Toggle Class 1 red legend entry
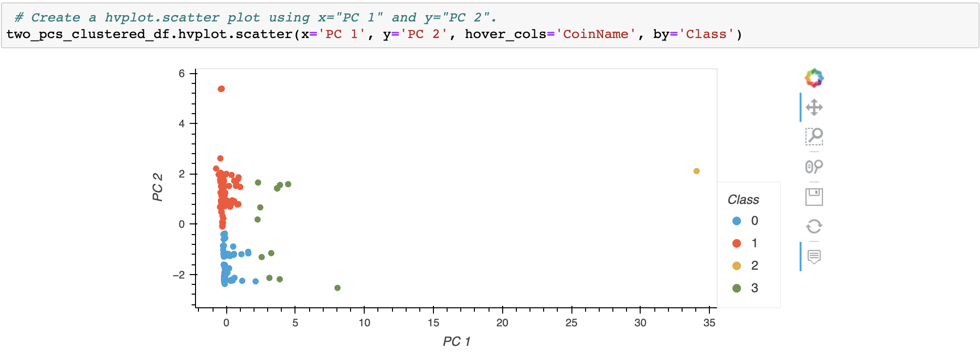Image resolution: width=980 pixels, height=359 pixels. click(x=745, y=243)
